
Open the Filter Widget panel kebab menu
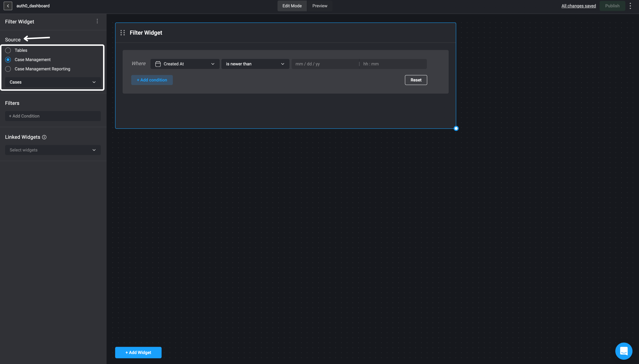click(x=97, y=21)
